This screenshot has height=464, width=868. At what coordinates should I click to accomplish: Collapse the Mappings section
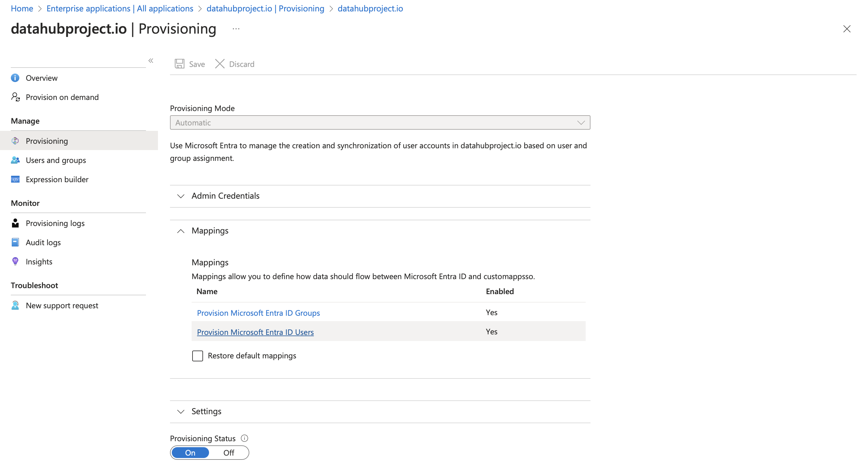coord(210,231)
